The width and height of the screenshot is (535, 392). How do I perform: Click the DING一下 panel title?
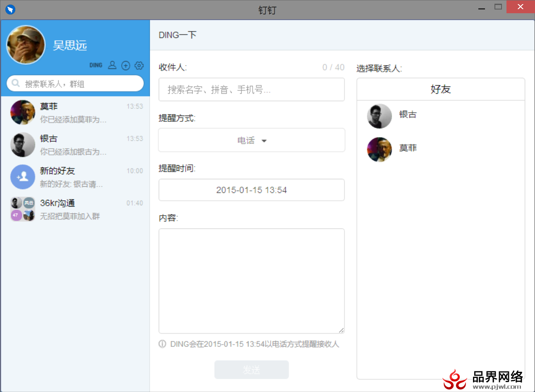(x=177, y=35)
